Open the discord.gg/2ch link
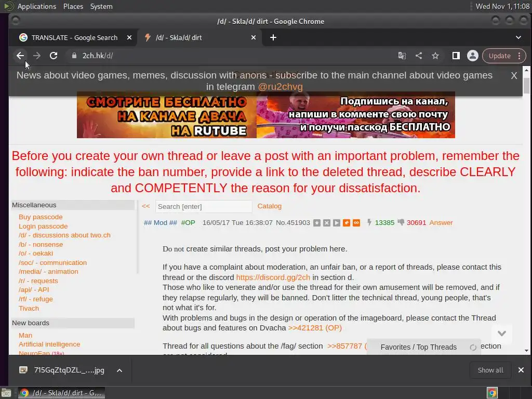This screenshot has width=532, height=399. pos(273,277)
